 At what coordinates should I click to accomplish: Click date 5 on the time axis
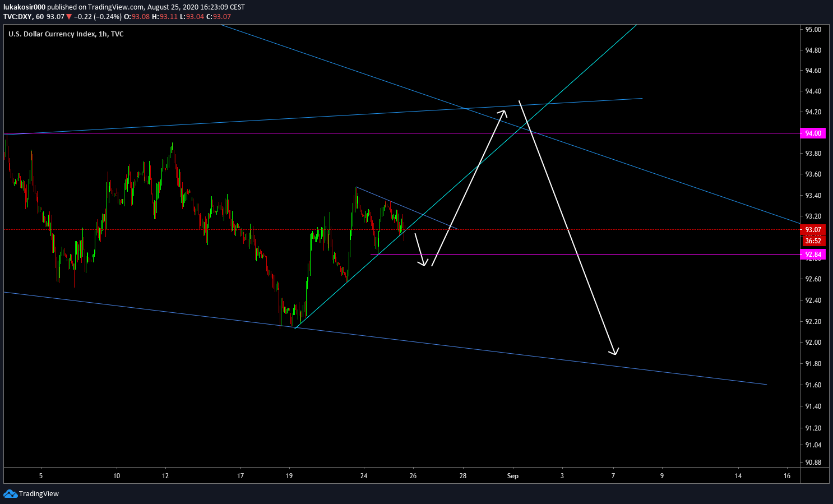coord(41,476)
